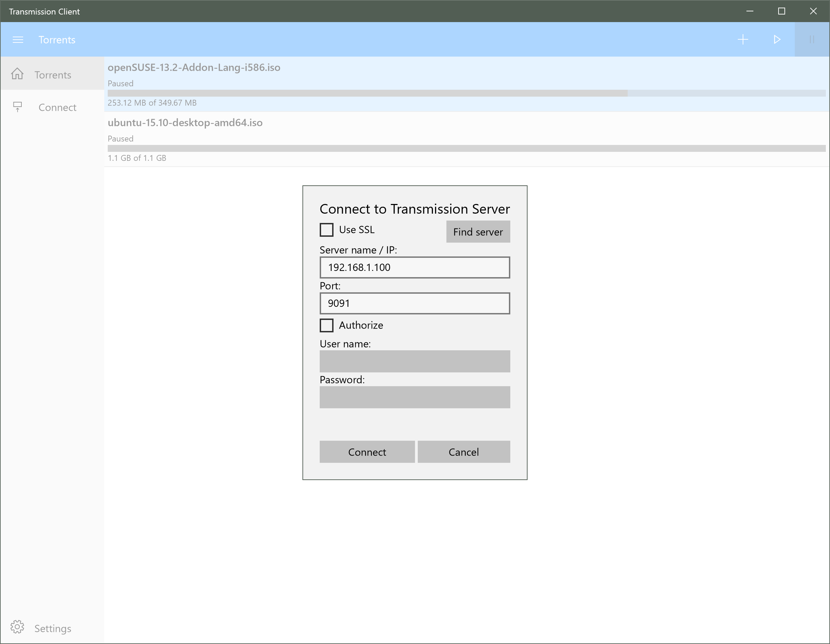Cancel the connection dialog
Image resolution: width=830 pixels, height=644 pixels.
pos(463,452)
